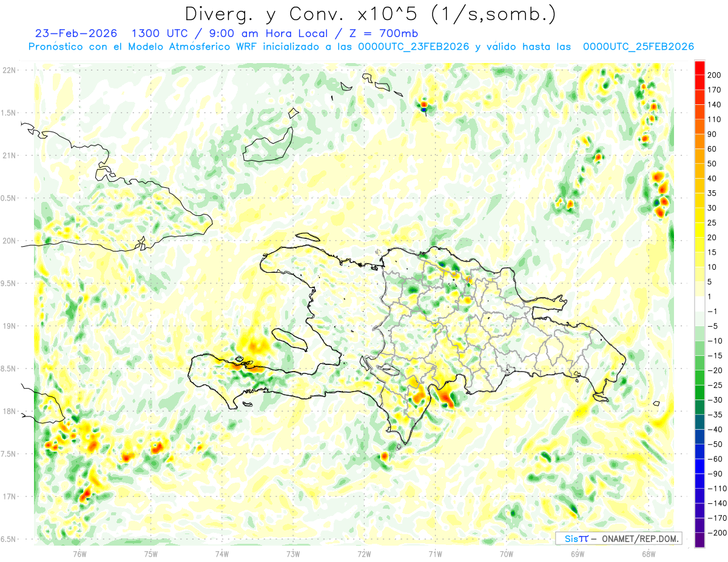Click the "76W" longitude label
This screenshot has height=562, width=728.
(80, 554)
